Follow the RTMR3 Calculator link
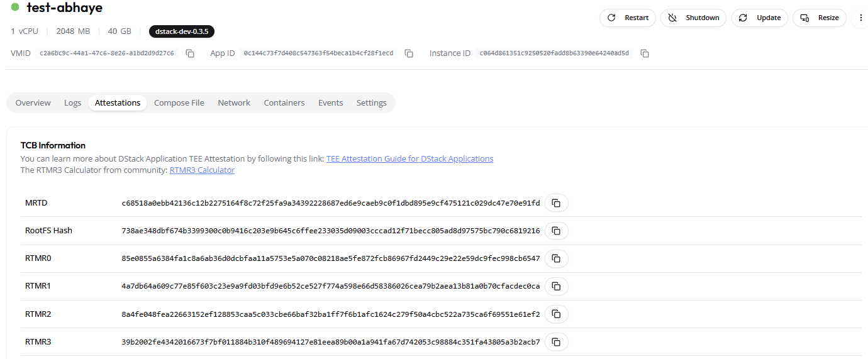Screen dimensions: 868x359 (x=202, y=170)
